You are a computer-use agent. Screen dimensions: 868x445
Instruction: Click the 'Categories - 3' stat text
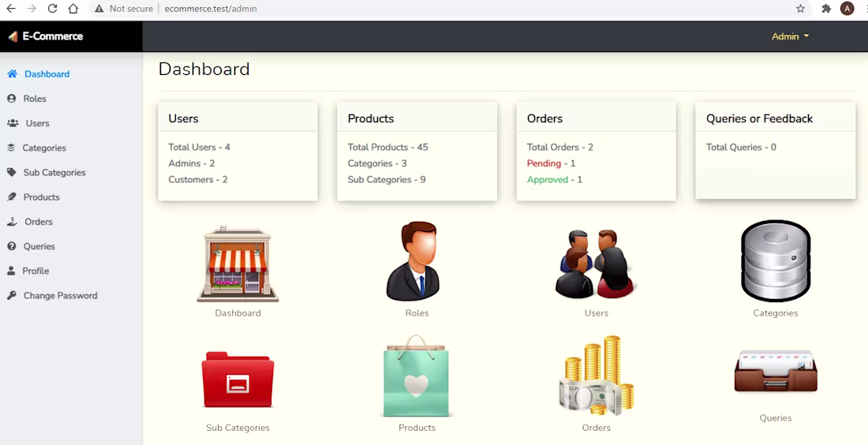[377, 163]
